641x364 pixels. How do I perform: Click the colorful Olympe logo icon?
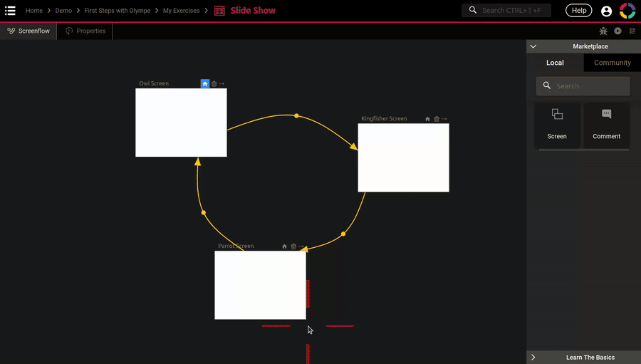point(627,11)
